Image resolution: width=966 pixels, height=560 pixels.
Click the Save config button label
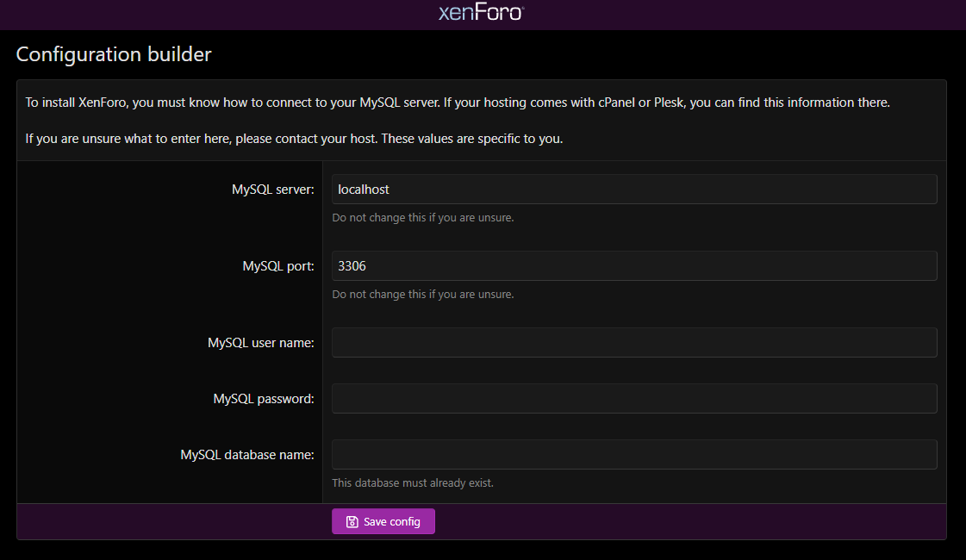[x=392, y=522]
